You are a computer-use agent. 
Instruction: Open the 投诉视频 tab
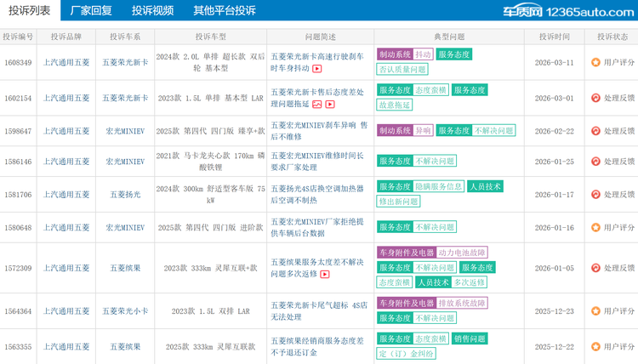(152, 11)
